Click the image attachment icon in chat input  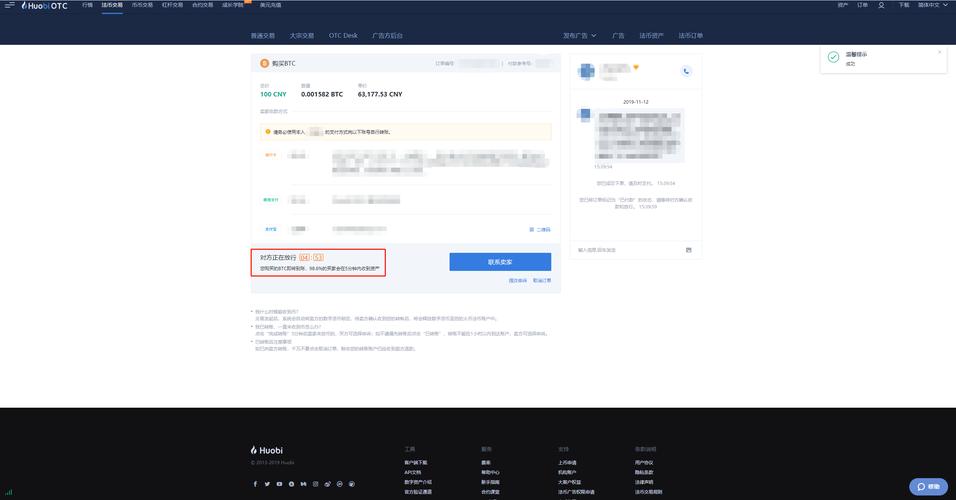(688, 249)
